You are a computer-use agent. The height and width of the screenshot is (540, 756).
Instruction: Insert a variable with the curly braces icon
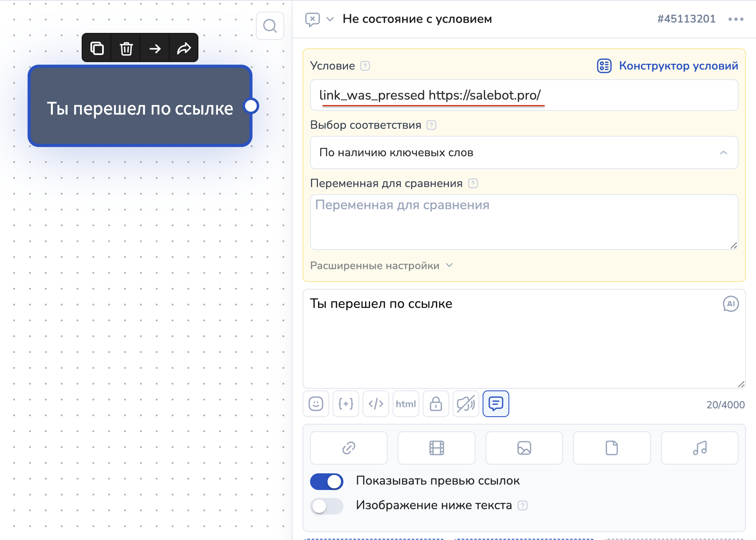coord(346,404)
